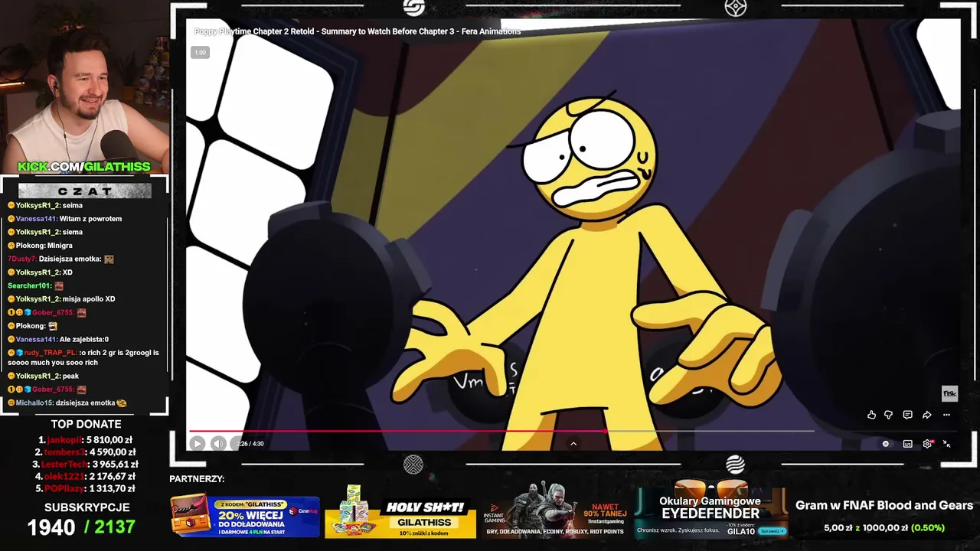The image size is (980, 551).
Task: Click the chat message 'YolksysR1_2: peak'
Action: point(44,376)
